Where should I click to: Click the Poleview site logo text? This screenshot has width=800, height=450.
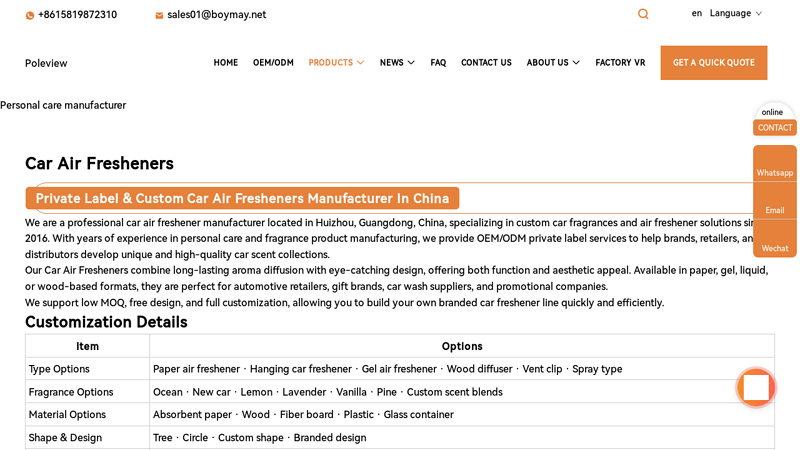[x=46, y=63]
